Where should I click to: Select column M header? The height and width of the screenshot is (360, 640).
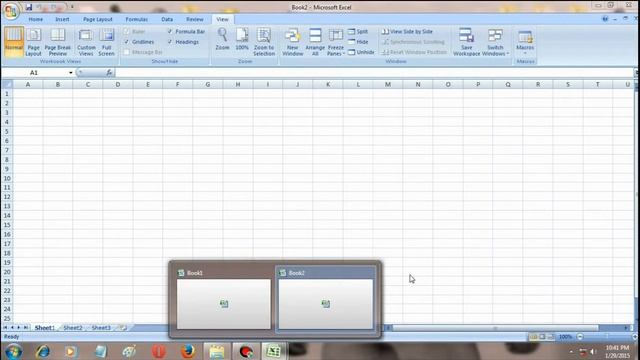pos(388,84)
